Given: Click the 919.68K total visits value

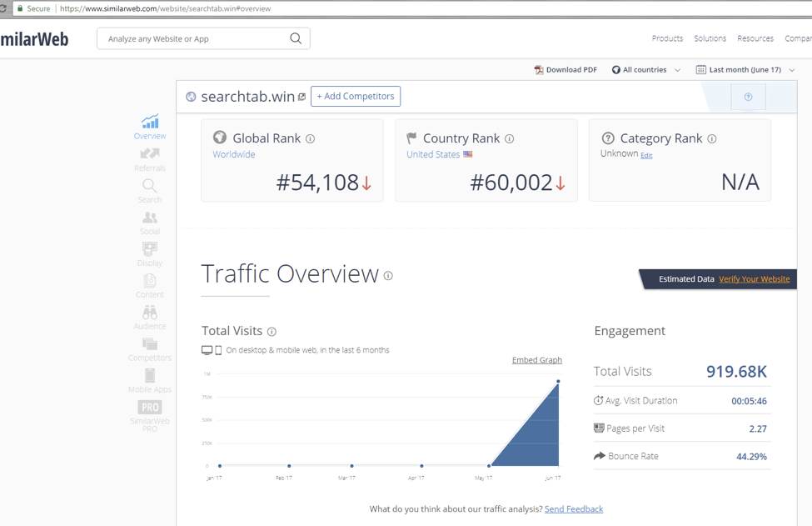Looking at the screenshot, I should [x=736, y=371].
